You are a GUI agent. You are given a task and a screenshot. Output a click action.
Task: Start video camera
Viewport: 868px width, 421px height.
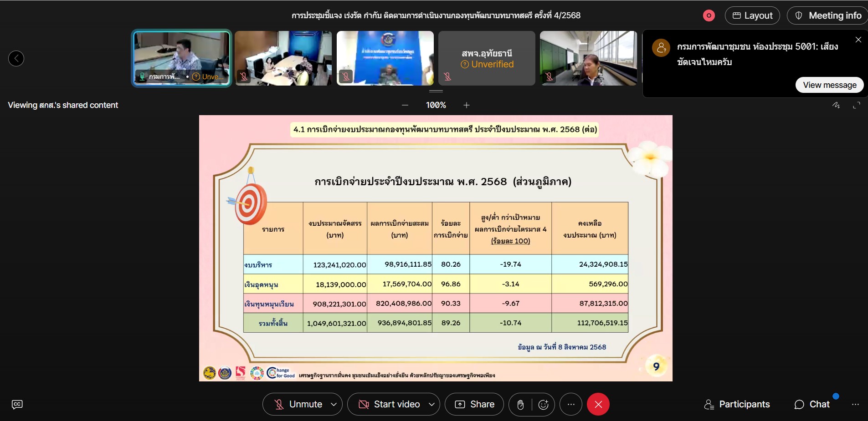390,404
